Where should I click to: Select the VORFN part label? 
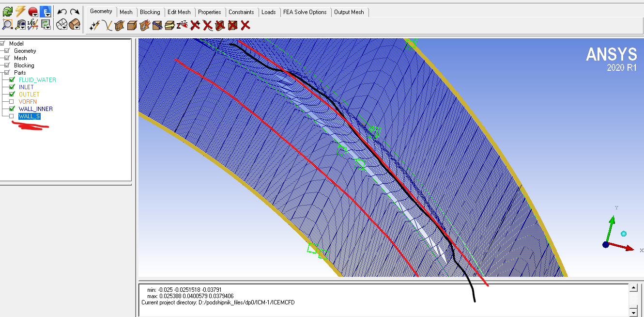point(28,102)
